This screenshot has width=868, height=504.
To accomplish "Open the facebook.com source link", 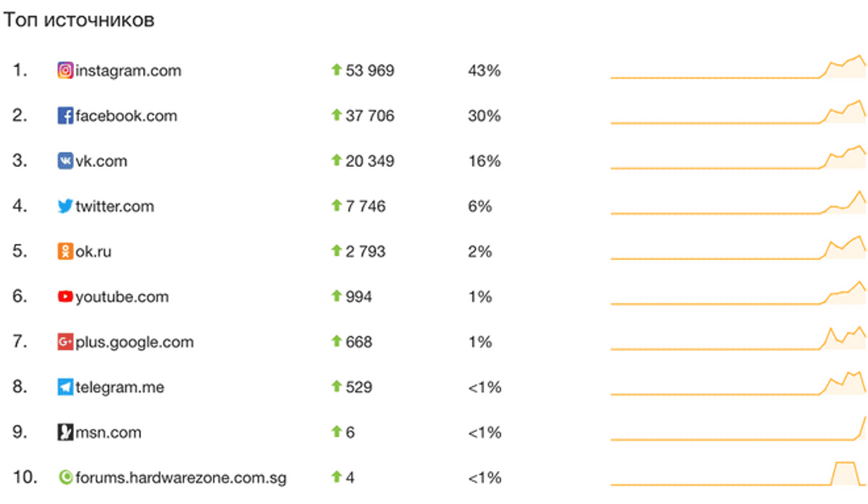I will click(126, 116).
